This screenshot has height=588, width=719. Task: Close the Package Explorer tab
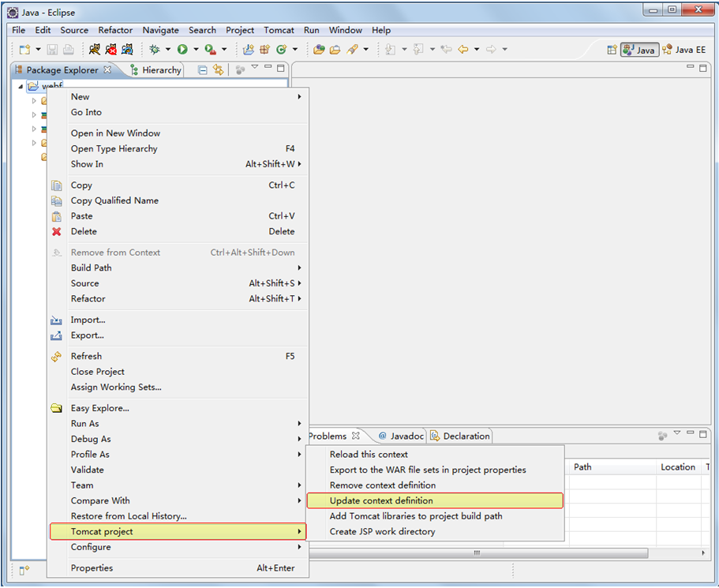pyautogui.click(x=108, y=69)
